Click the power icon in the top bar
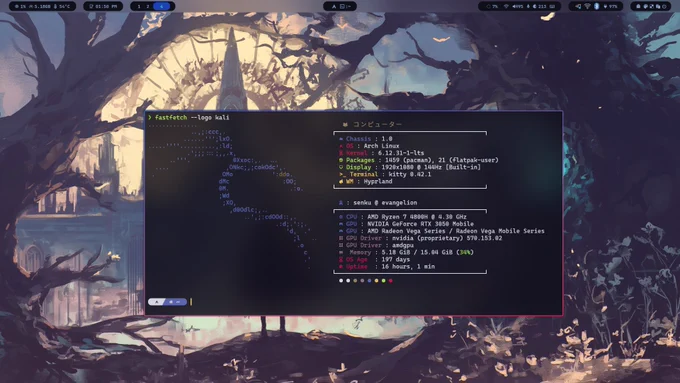 [x=664, y=6]
